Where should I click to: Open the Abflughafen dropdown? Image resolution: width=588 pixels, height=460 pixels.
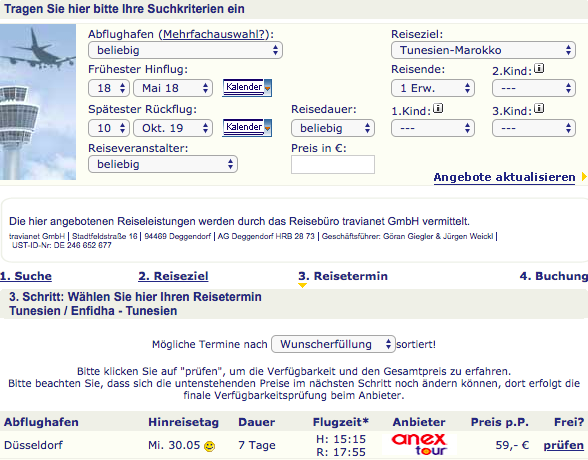(185, 50)
